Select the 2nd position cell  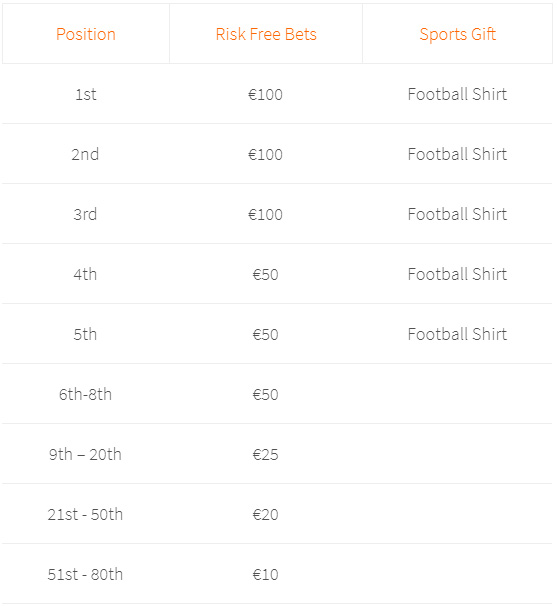click(x=85, y=154)
